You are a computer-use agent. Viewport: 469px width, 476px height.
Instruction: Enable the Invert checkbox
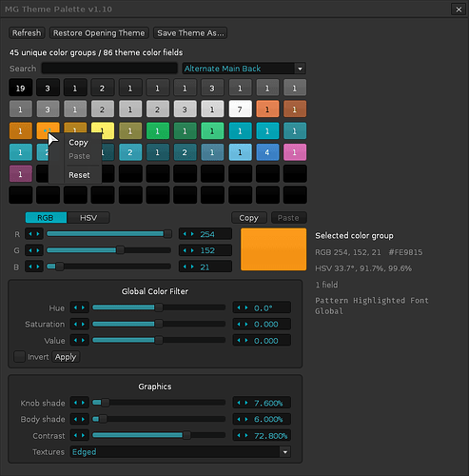click(x=19, y=357)
